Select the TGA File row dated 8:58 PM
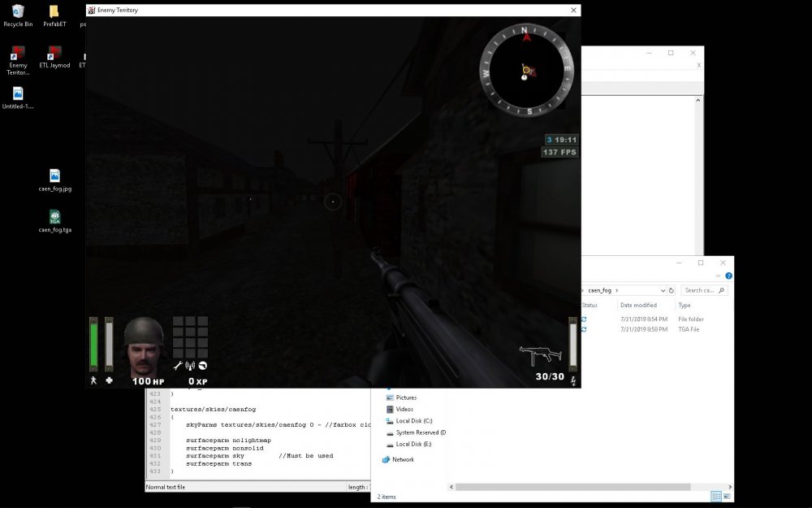The height and width of the screenshot is (508, 812). pyautogui.click(x=656, y=329)
